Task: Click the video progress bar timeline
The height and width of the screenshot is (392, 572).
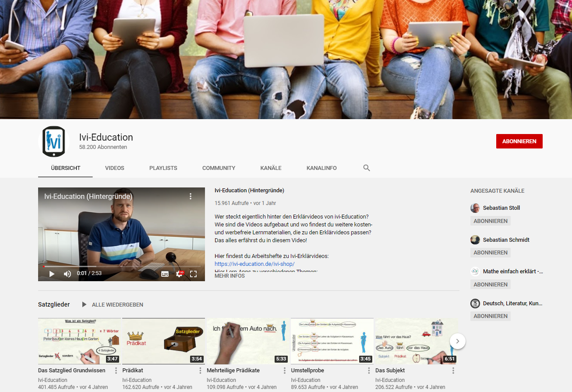Action: [x=121, y=266]
